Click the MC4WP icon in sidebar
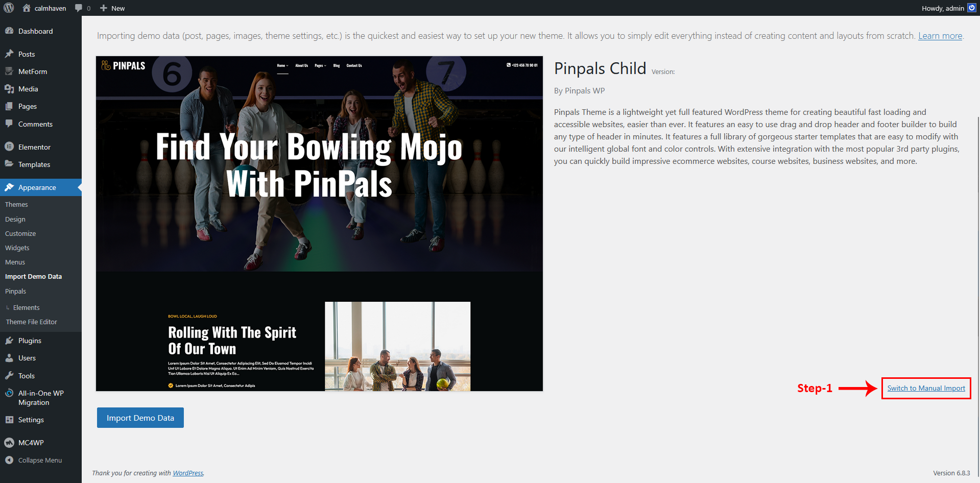Screen dimensions: 980x483 point(9,443)
